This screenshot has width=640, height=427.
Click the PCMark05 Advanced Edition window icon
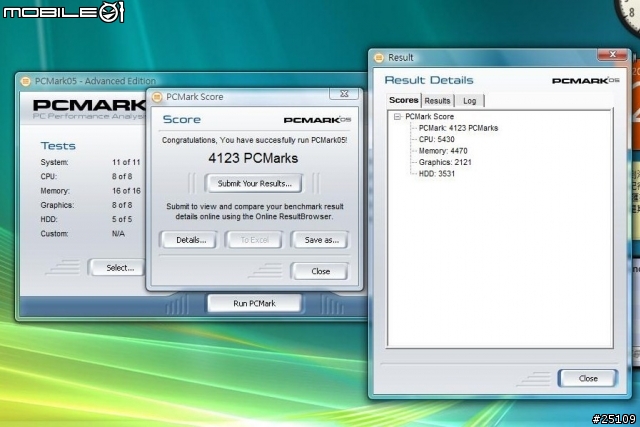click(25, 81)
